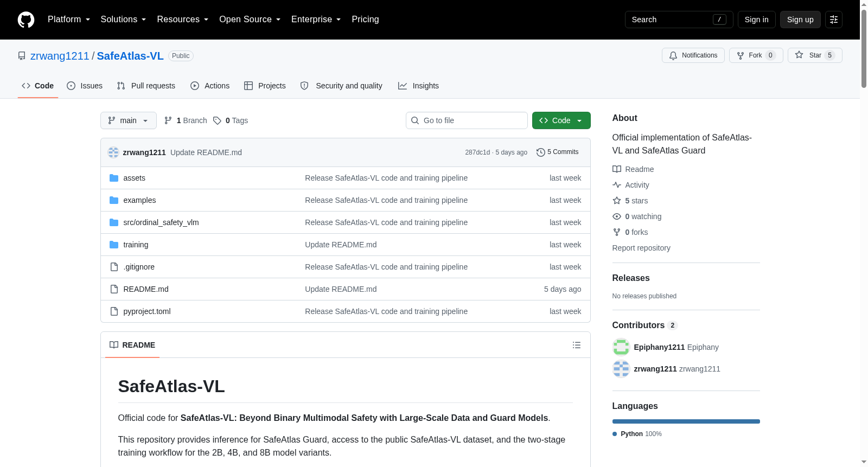
Task: Expand the Enterprise menu
Action: pos(316,20)
